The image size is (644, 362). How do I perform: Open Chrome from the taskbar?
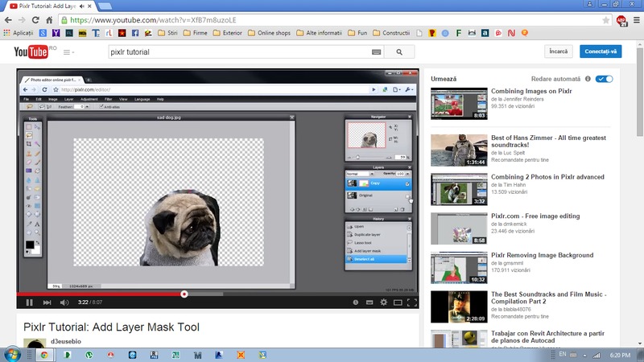pyautogui.click(x=43, y=355)
